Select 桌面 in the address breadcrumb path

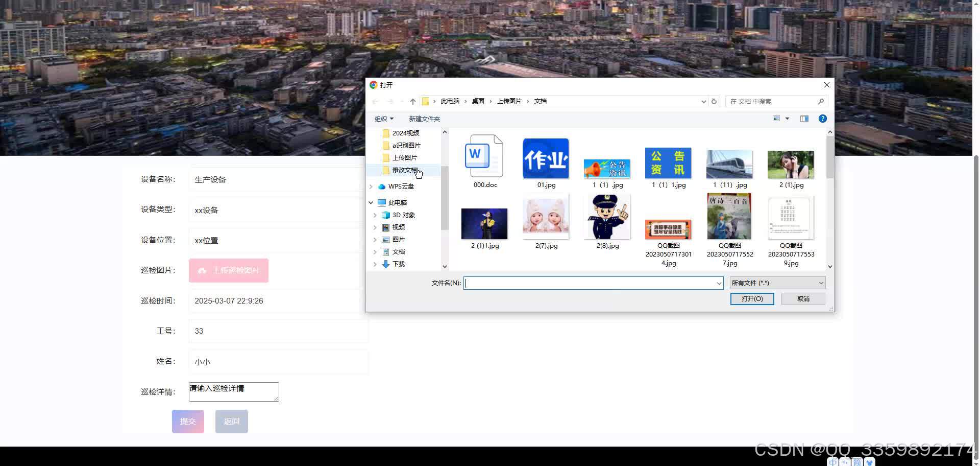pyautogui.click(x=478, y=101)
